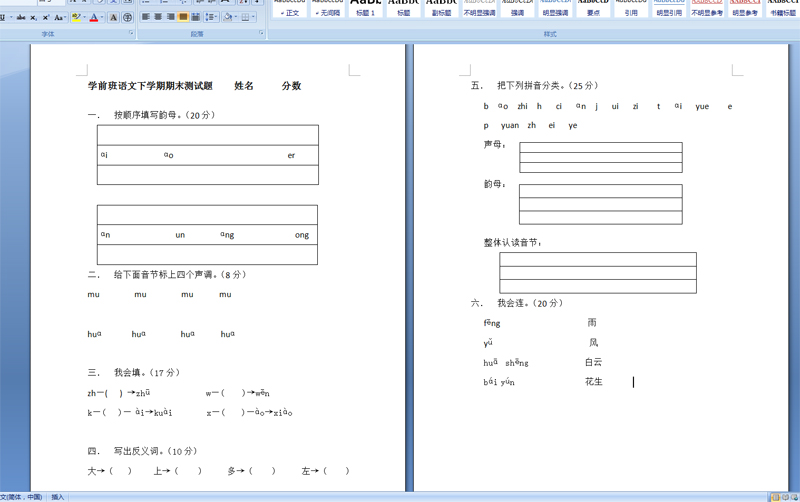Apply subscript formatting
This screenshot has width=800, height=502.
tap(33, 17)
